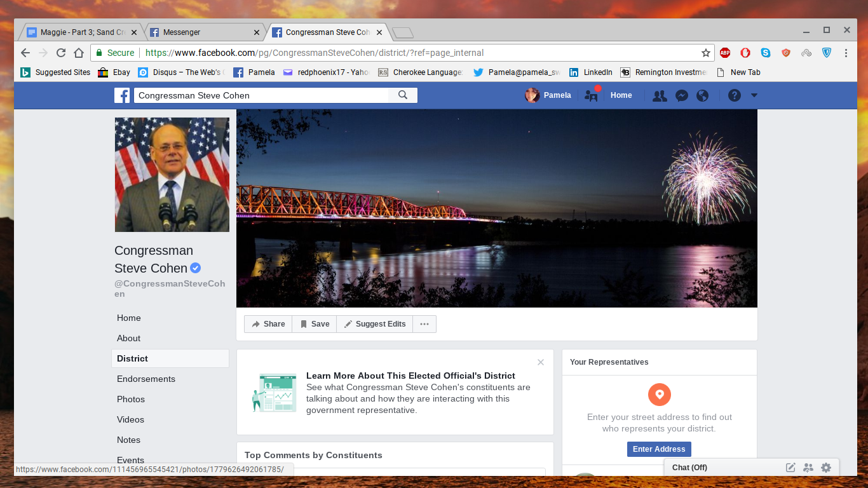Open Friend Requests icon in Facebook bar
The image size is (868, 488).
coord(660,95)
